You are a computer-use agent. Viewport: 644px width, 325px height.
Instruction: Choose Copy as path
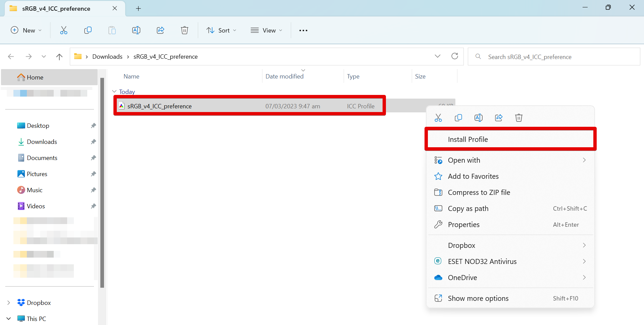point(510,209)
